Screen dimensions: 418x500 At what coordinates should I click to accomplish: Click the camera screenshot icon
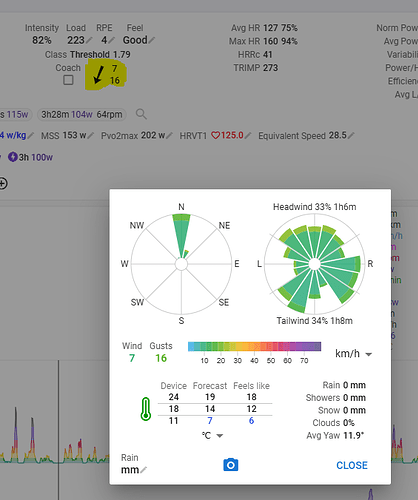(231, 465)
